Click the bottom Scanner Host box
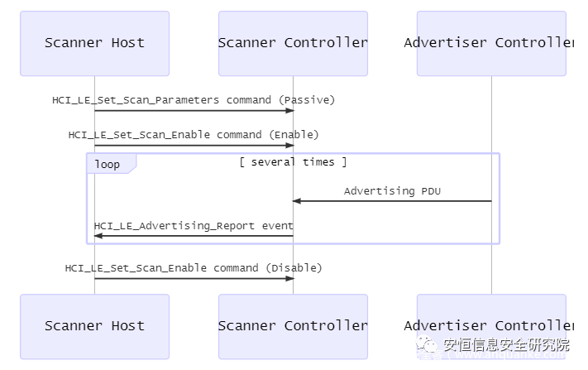The height and width of the screenshot is (370, 588). pos(94,326)
